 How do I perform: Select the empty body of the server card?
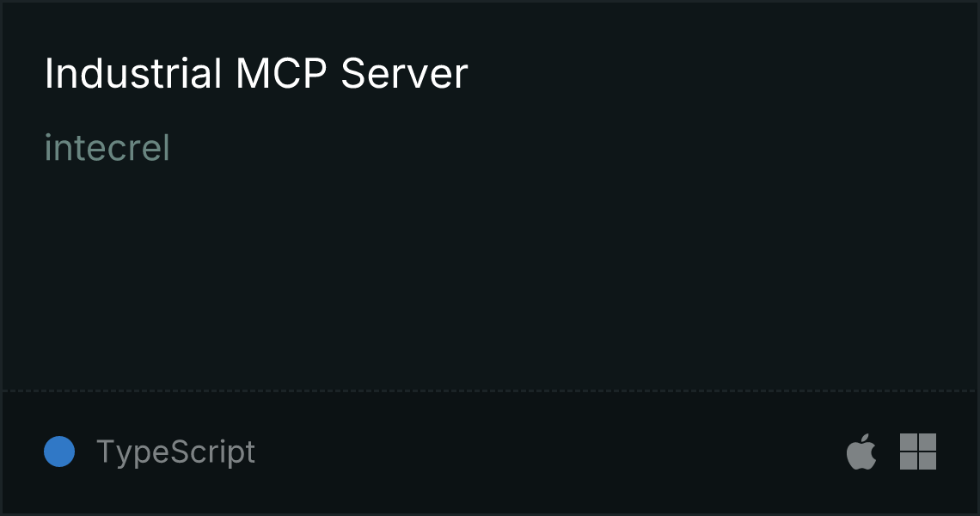click(x=490, y=275)
